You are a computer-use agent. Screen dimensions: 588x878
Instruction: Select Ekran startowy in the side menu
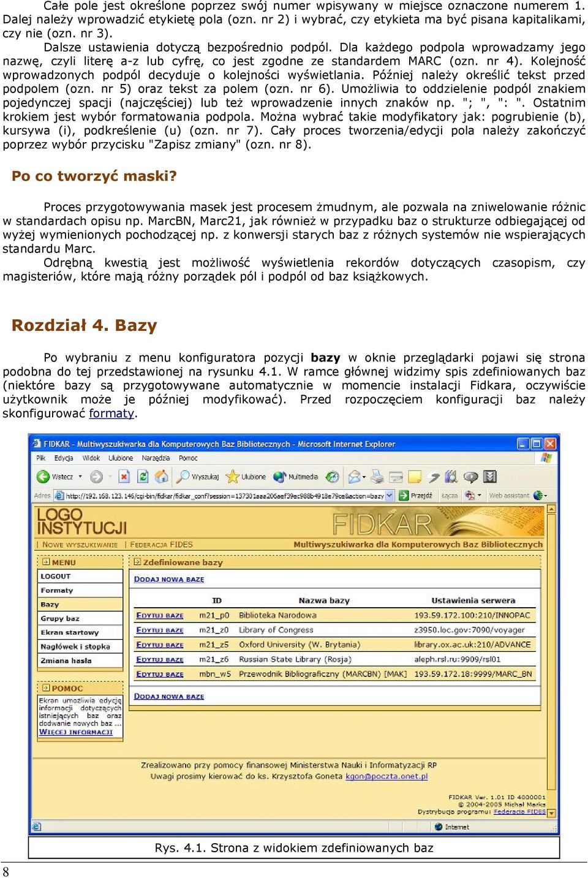(80, 632)
